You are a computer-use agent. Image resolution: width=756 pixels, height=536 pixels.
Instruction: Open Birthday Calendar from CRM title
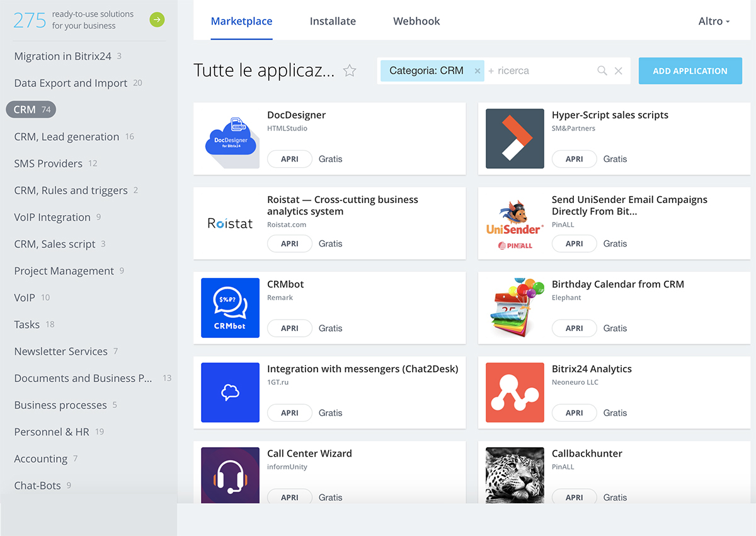(617, 284)
